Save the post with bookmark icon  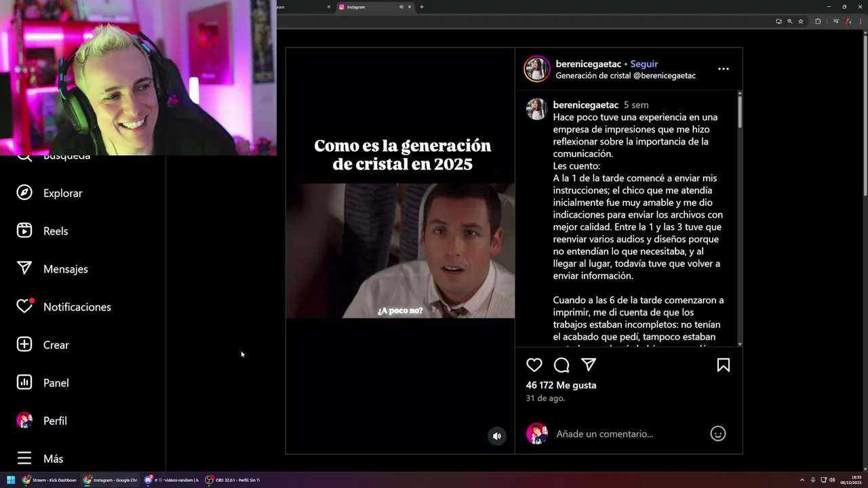tap(724, 365)
